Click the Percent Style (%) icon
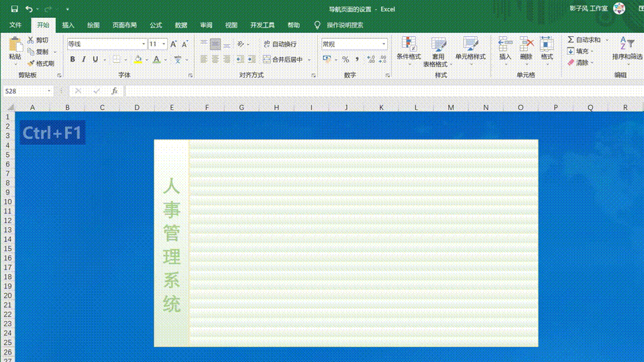Viewport: 644px width, 362px height. [x=345, y=60]
